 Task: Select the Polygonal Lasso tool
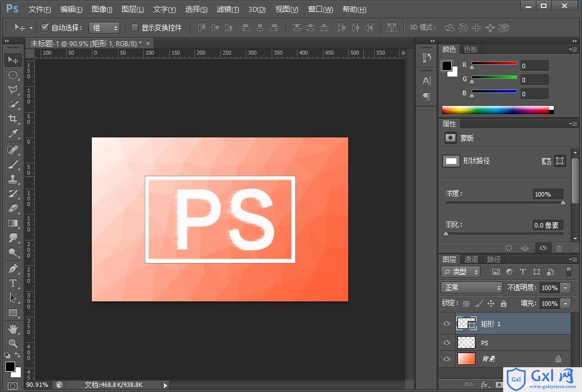click(x=13, y=90)
